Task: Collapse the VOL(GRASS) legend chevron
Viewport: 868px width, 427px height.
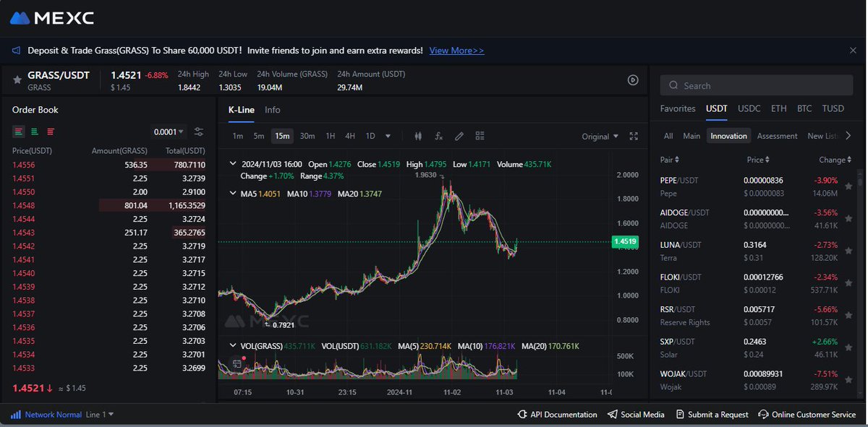Action: point(233,346)
